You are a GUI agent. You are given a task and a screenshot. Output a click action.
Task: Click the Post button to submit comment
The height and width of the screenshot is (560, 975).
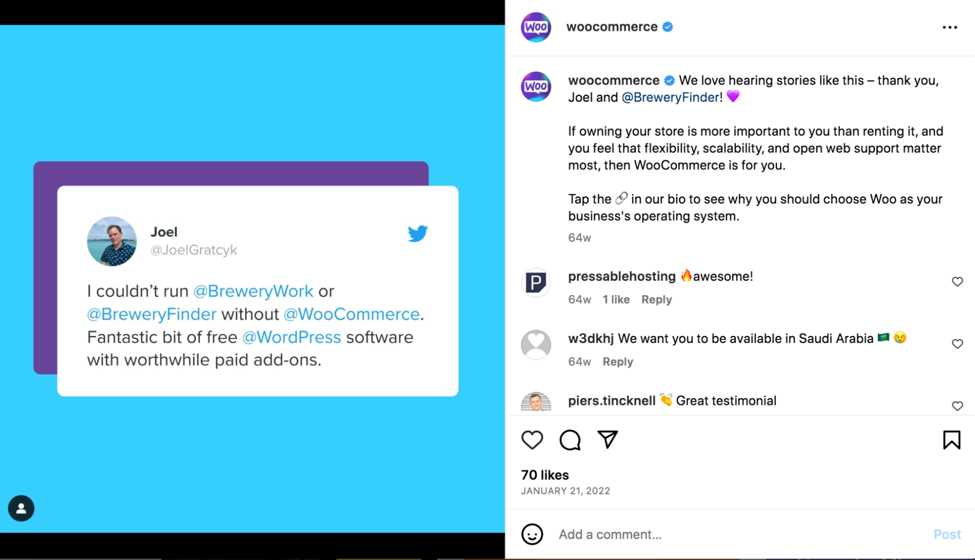tap(947, 533)
